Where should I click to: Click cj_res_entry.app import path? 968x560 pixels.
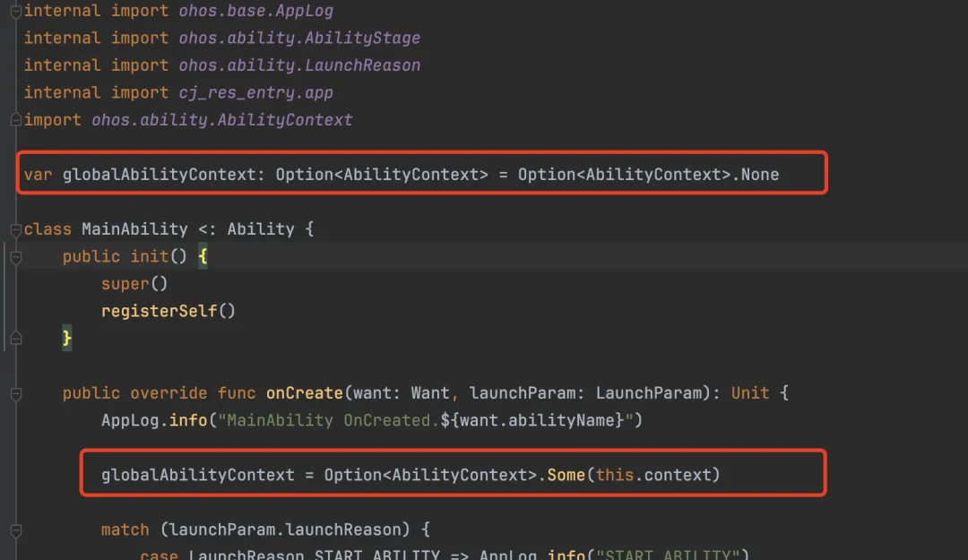coord(255,92)
